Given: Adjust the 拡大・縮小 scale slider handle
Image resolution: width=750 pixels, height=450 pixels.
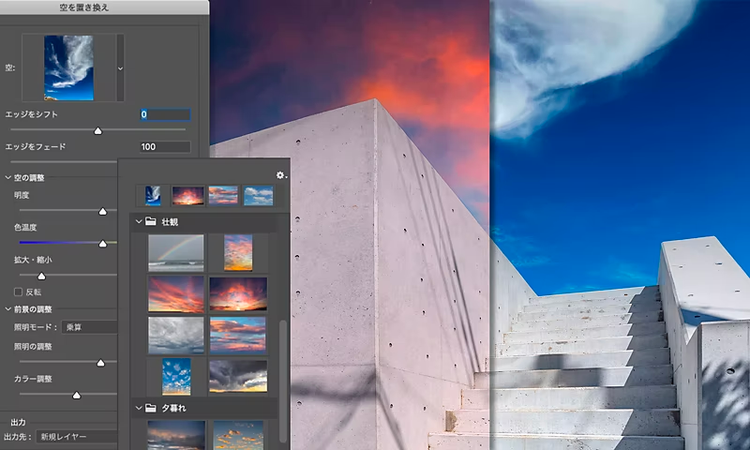Looking at the screenshot, I should click(x=42, y=276).
